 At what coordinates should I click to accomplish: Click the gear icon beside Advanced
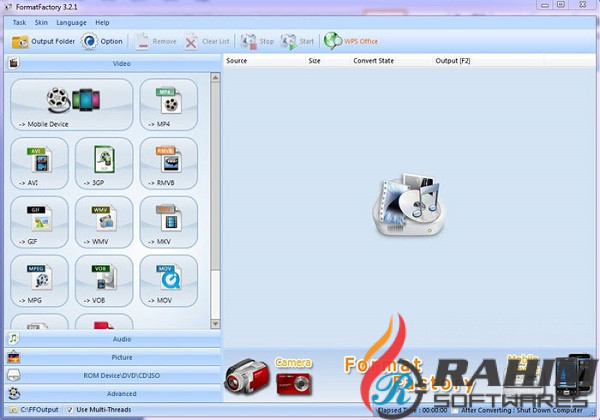(14, 393)
